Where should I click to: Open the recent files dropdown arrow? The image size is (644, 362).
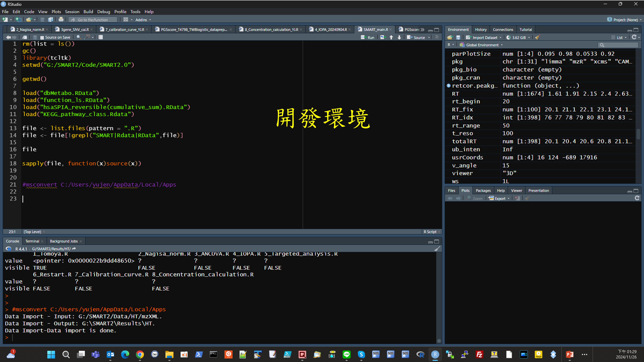point(35,20)
